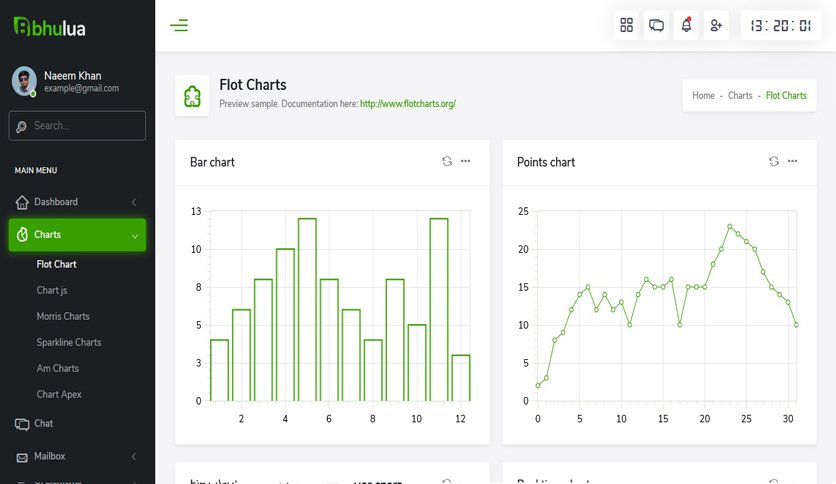Viewport: 836px width, 484px height.
Task: Follow the flotcharts.org documentation link
Action: (x=408, y=104)
